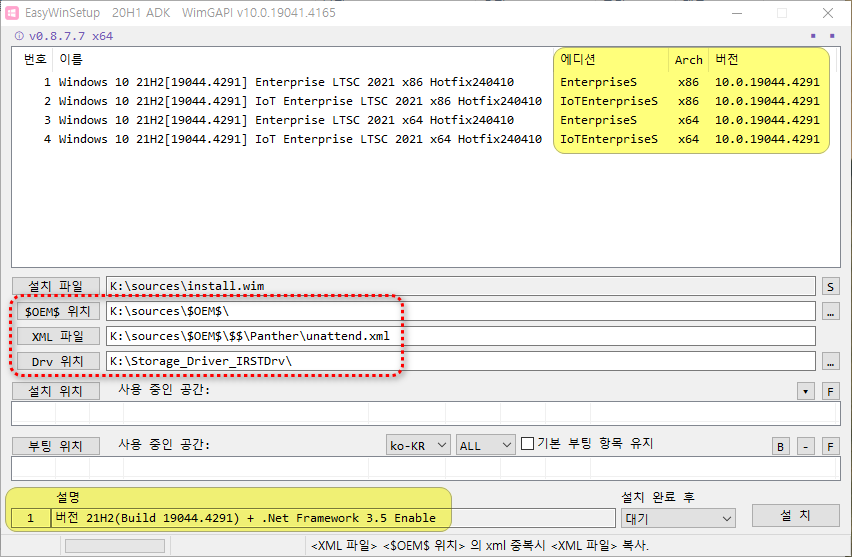Edit the K:\sources\install.wim path field
The width and height of the screenshot is (852, 557).
coord(461,286)
